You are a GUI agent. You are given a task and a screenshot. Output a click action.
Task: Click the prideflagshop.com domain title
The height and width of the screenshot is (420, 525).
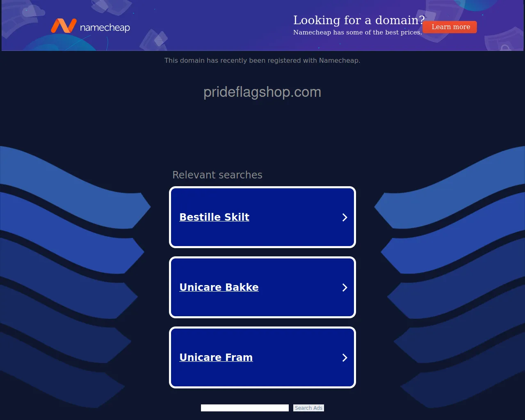click(262, 92)
